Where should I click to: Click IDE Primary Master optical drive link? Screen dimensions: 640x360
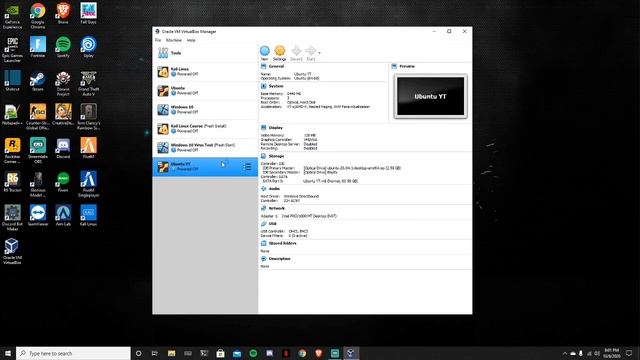pos(352,168)
